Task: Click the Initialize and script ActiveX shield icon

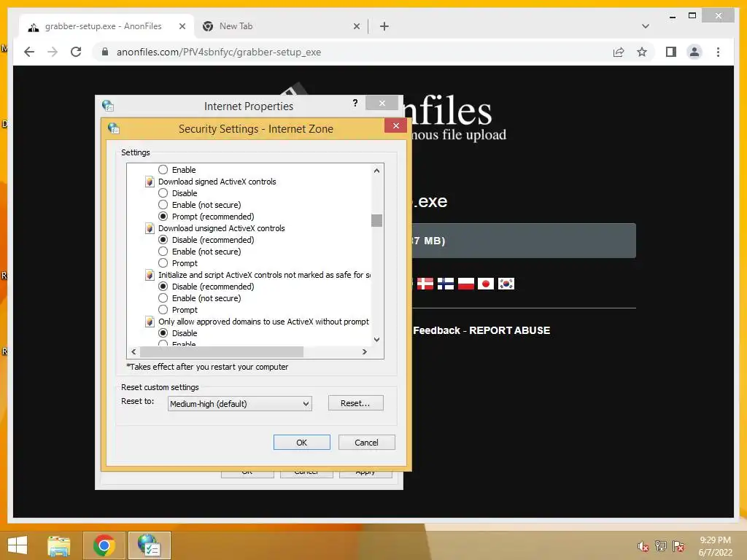Action: (x=150, y=275)
